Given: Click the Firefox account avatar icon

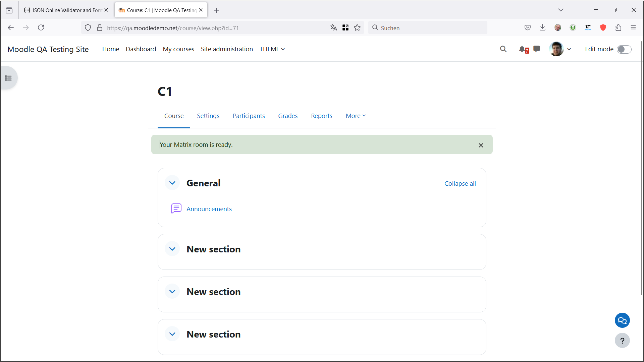Looking at the screenshot, I should pyautogui.click(x=558, y=27).
